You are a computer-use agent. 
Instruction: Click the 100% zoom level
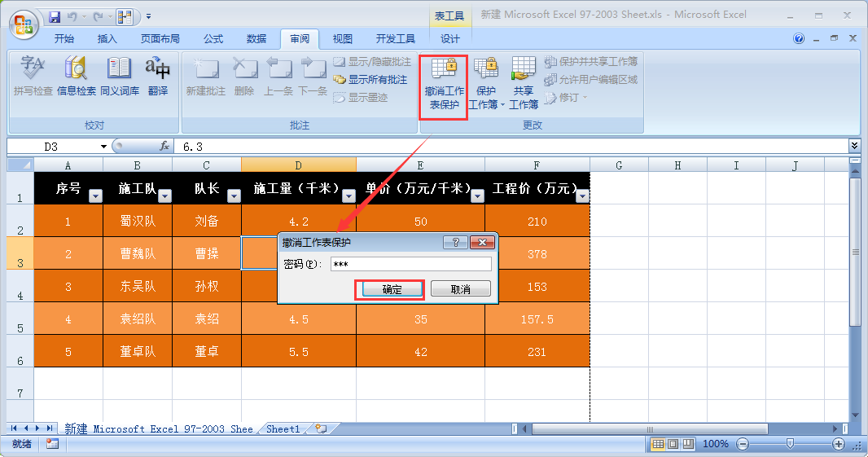coord(715,444)
